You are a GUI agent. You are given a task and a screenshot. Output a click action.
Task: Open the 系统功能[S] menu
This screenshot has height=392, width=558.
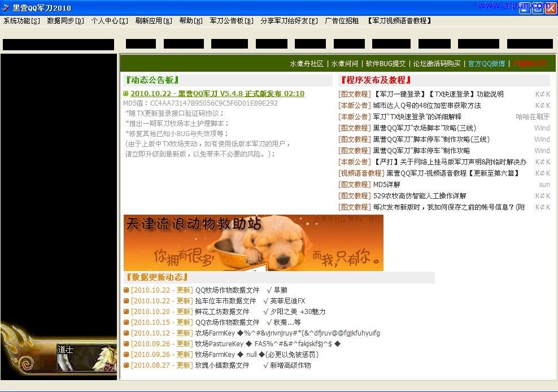(21, 21)
